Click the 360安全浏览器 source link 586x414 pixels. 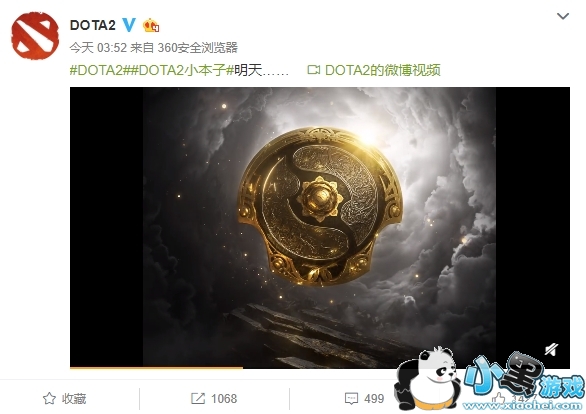tap(197, 47)
